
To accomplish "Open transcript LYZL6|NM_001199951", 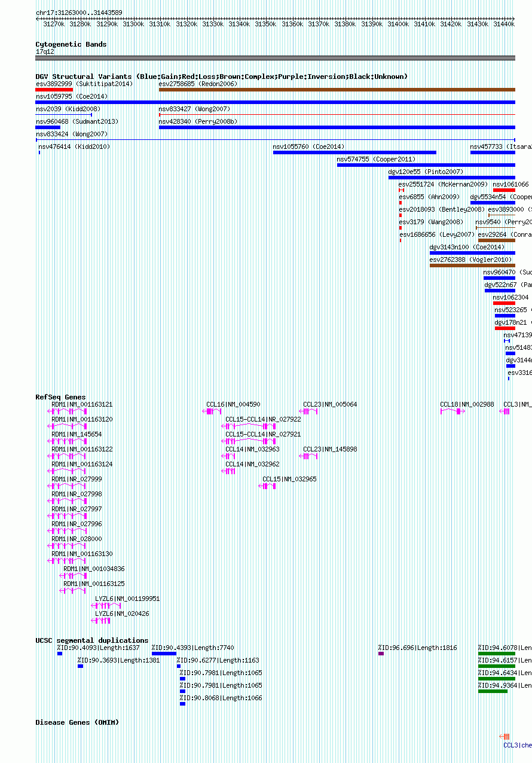I will [127, 599].
